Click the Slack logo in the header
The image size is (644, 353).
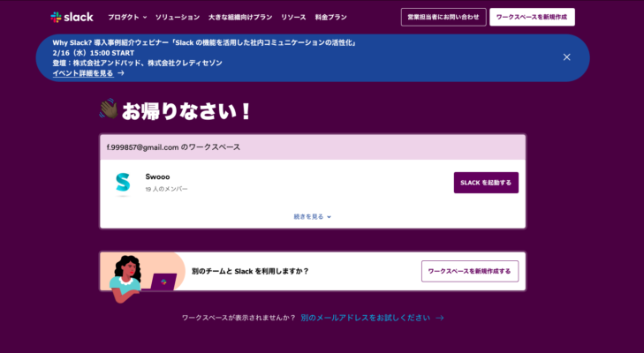[x=72, y=18]
